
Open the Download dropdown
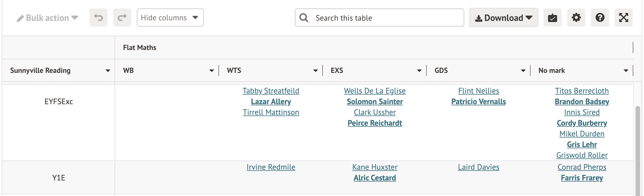tap(503, 18)
